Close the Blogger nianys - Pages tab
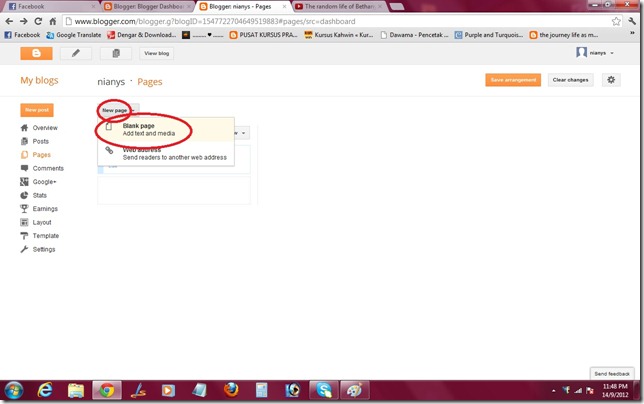Image resolution: width=644 pixels, height=404 pixels. [x=284, y=7]
